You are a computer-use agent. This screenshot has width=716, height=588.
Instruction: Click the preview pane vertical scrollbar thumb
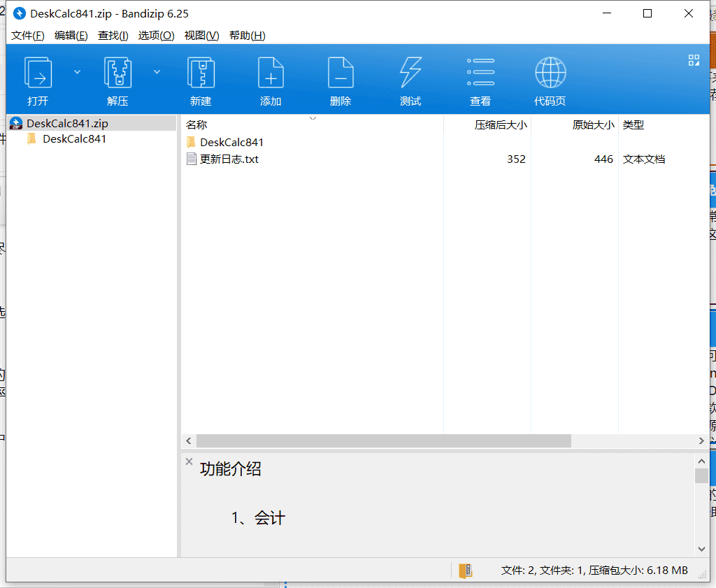tap(701, 475)
